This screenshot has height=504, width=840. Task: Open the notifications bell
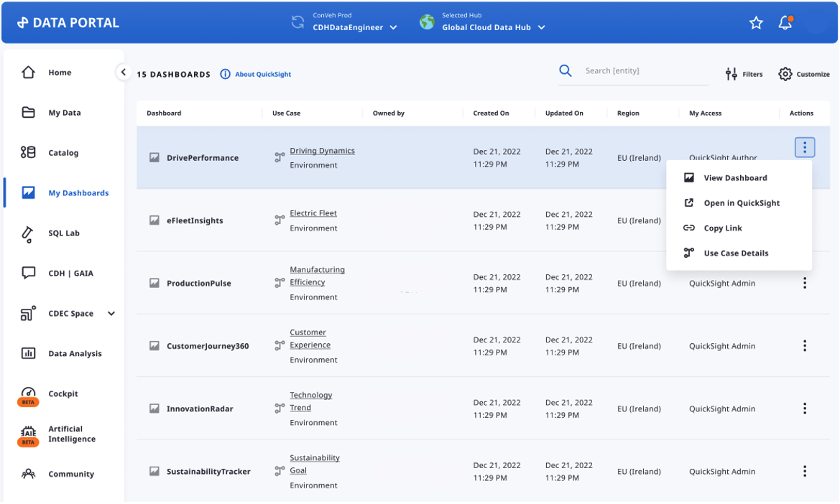pos(785,23)
